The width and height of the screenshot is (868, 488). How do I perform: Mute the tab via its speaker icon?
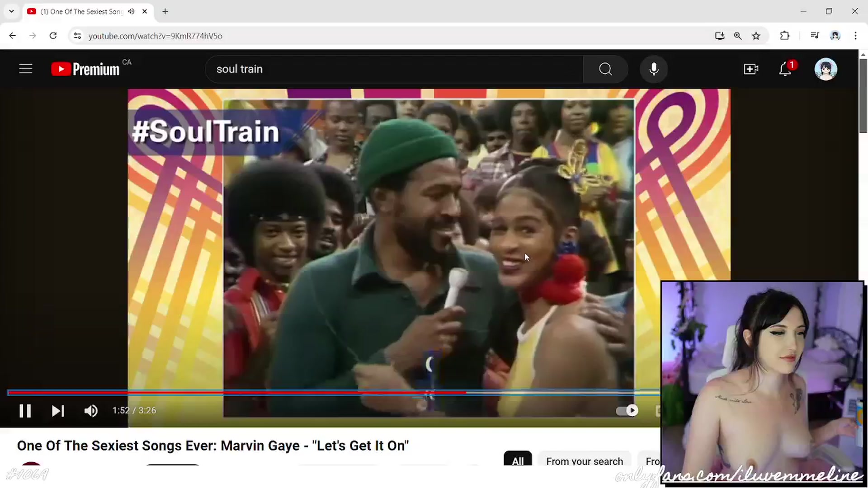pyautogui.click(x=131, y=11)
